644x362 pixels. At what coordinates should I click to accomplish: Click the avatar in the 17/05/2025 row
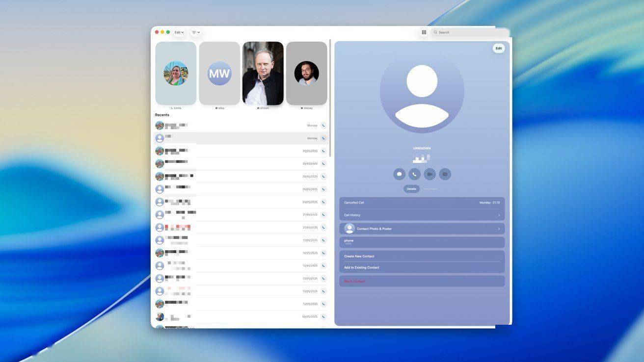pyautogui.click(x=160, y=240)
